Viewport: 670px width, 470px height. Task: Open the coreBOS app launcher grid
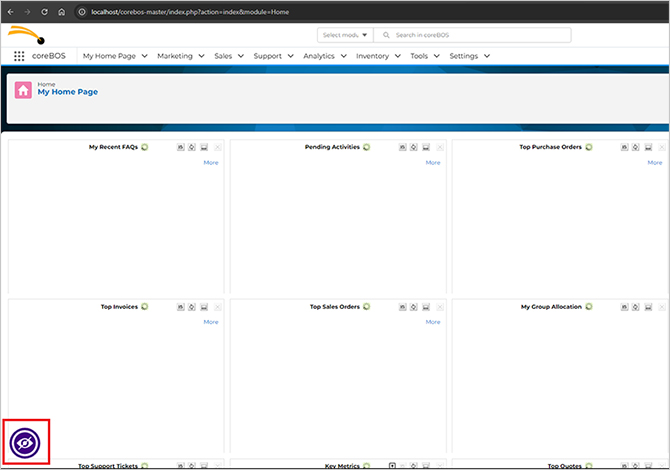click(19, 56)
